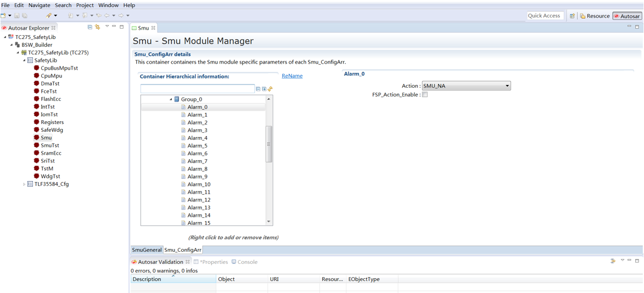Viewport: 644px width, 293px height.
Task: Click the Previous Annotation toolbar icon
Action: [x=85, y=15]
